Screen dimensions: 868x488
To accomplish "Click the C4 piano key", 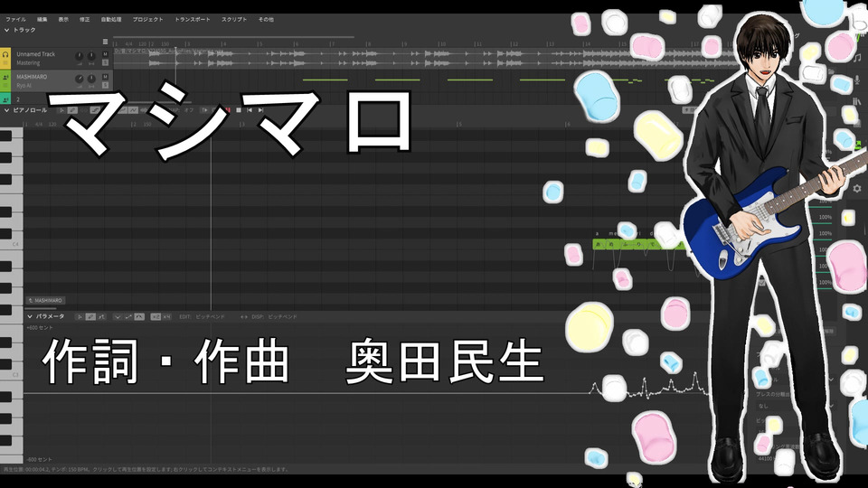I will (x=11, y=243).
